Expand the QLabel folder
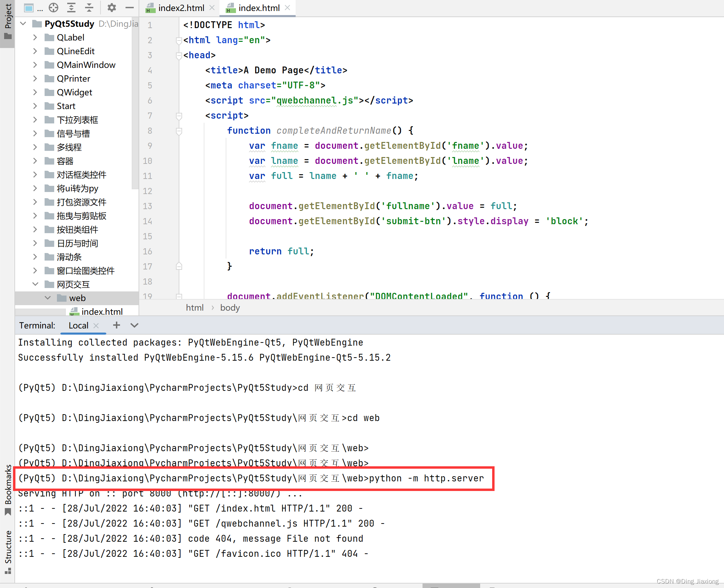The width and height of the screenshot is (724, 588). (35, 37)
